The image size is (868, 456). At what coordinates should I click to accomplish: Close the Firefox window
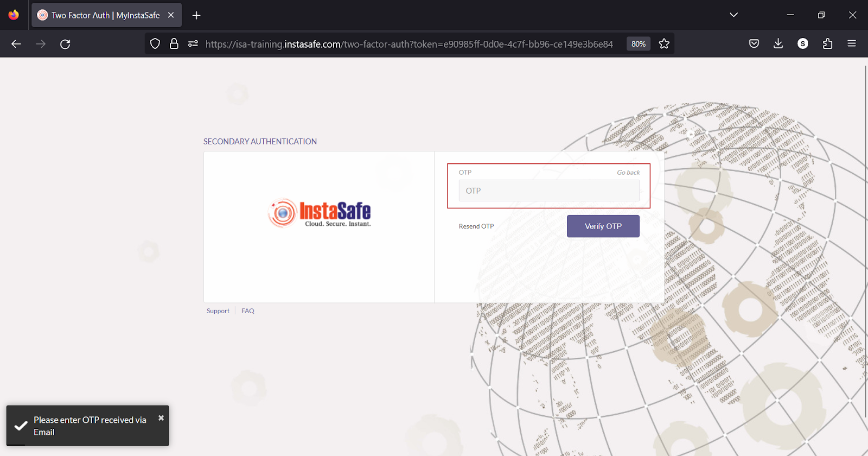tap(852, 15)
